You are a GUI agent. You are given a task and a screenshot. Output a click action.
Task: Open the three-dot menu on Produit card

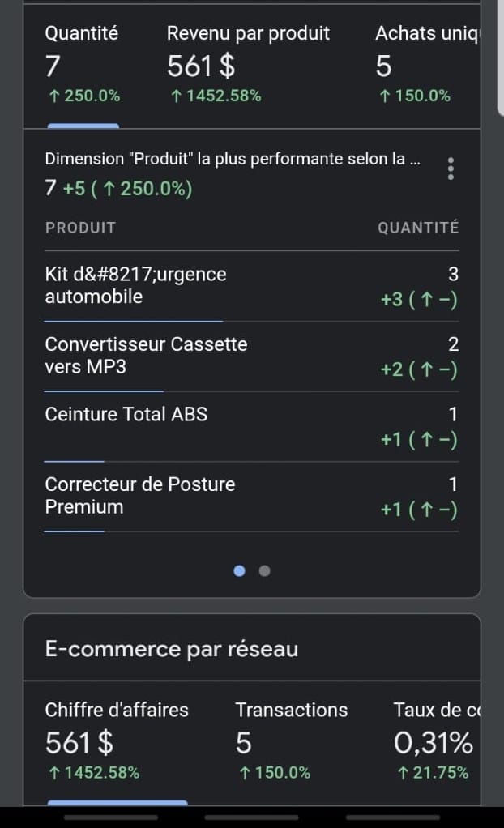[x=450, y=169]
